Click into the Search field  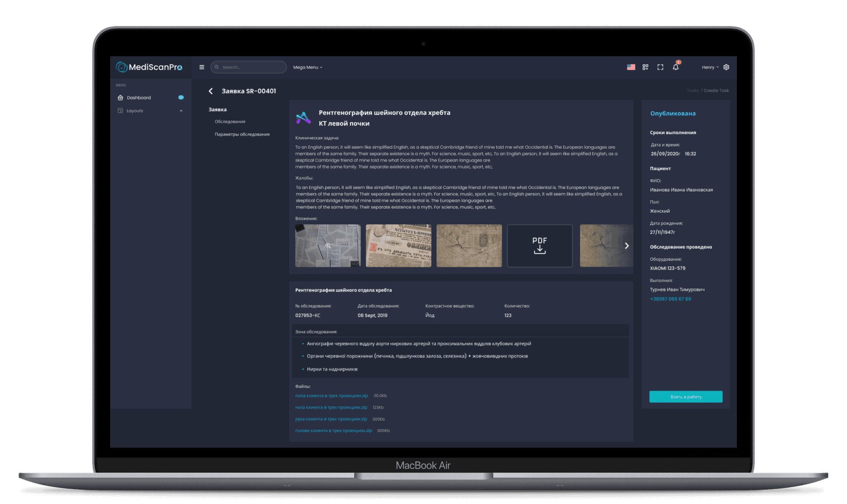click(252, 67)
